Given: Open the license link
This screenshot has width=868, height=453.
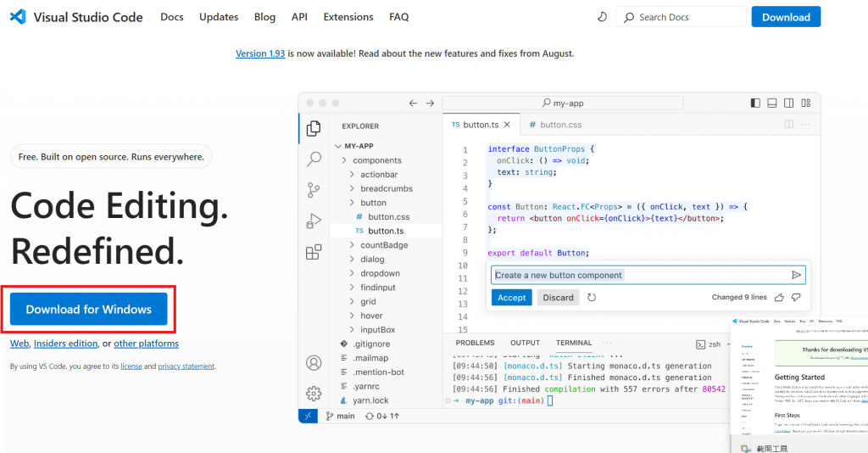Looking at the screenshot, I should tap(131, 366).
